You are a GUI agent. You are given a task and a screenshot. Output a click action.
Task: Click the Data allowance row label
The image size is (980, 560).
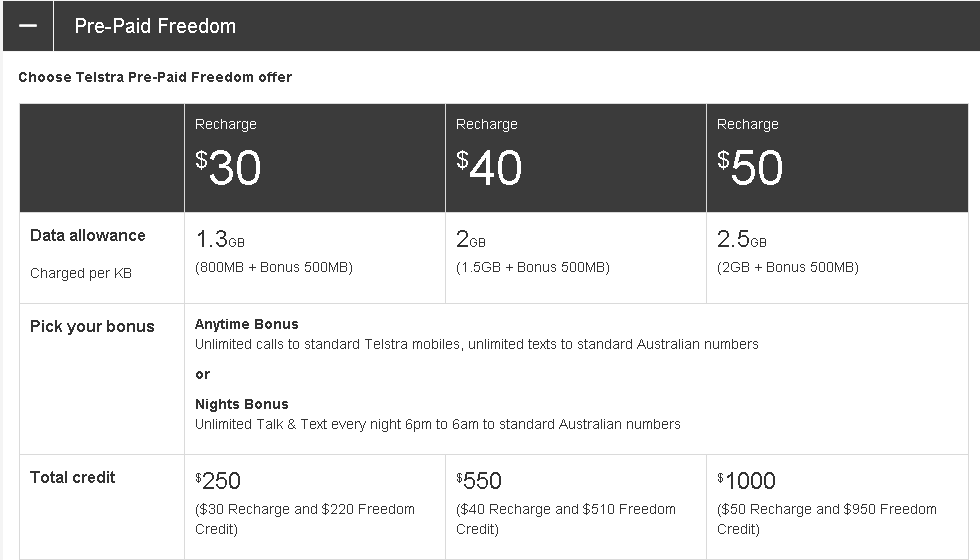coord(88,236)
